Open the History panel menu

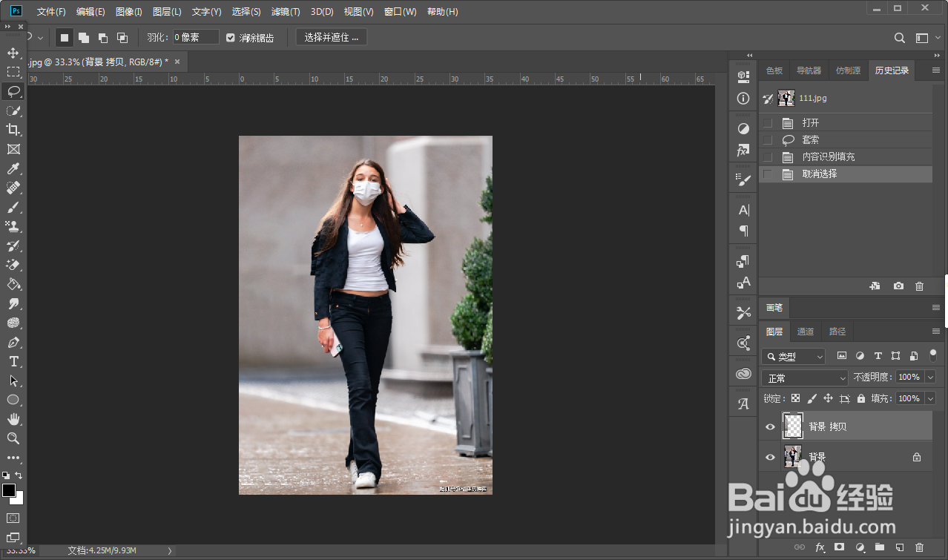point(935,70)
